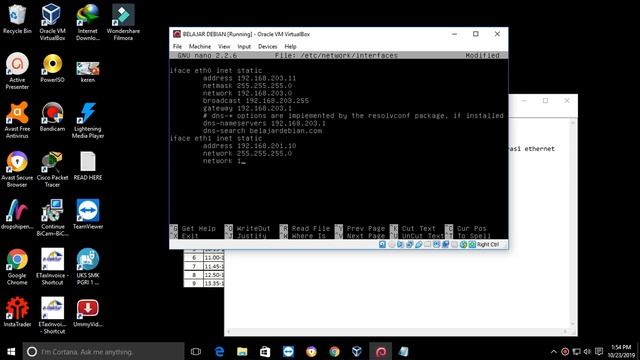Screen dimensions: 640x360
Task: Click the mouse integration icon in VM status bar
Action: (x=463, y=244)
